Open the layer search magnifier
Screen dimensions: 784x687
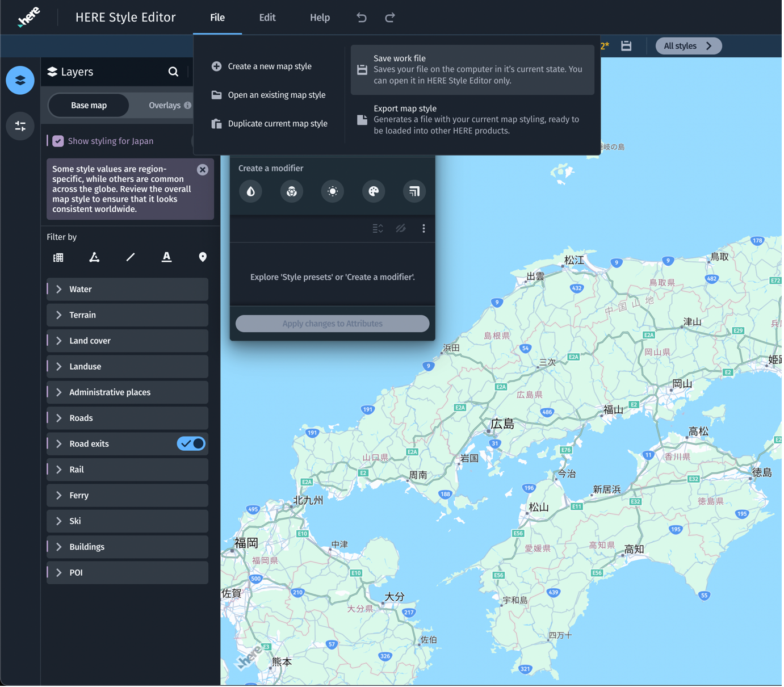(x=173, y=72)
